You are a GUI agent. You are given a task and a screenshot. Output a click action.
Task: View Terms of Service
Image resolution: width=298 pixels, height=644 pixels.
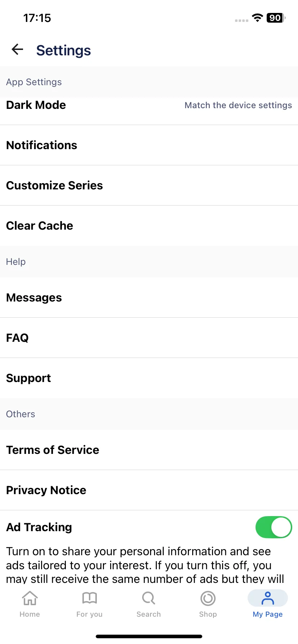coord(149,450)
